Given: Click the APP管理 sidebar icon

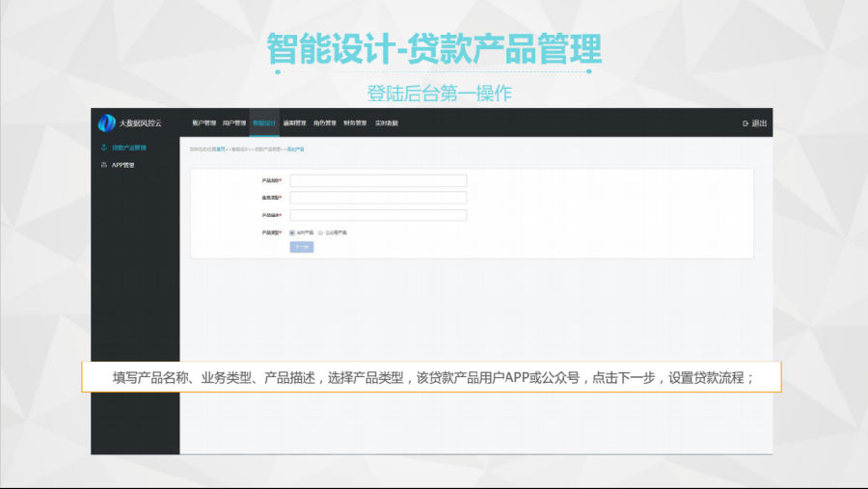Looking at the screenshot, I should tap(104, 165).
